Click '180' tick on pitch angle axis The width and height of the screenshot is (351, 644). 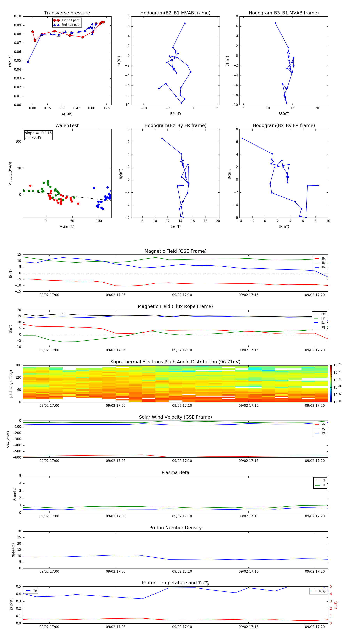click(18, 365)
